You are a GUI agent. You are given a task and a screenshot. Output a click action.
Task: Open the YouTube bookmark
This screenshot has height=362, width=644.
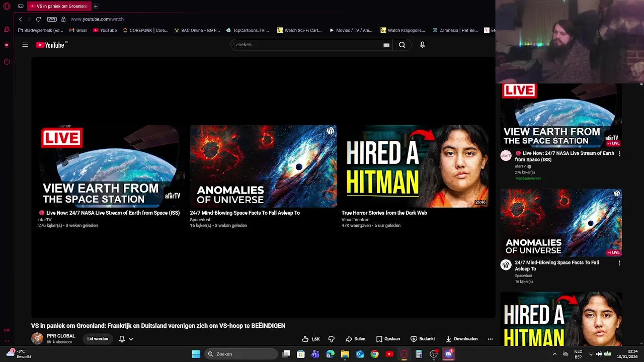click(x=105, y=30)
